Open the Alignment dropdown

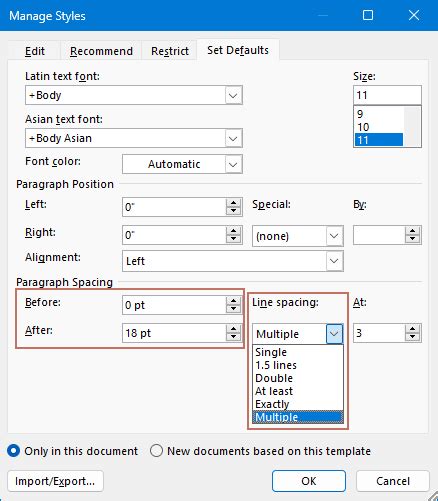[x=334, y=261]
